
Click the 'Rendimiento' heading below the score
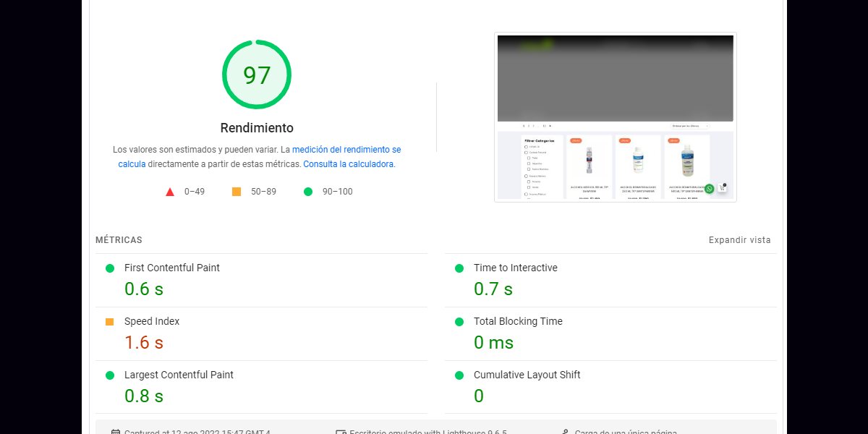tap(257, 127)
